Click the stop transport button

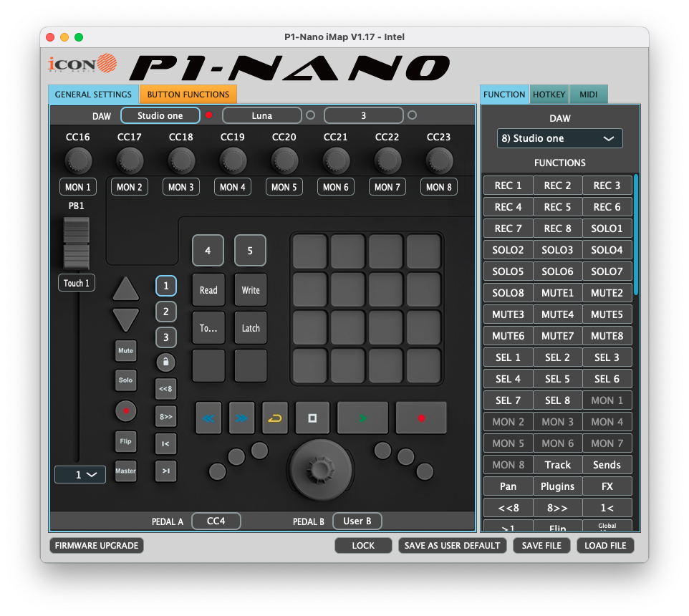pyautogui.click(x=312, y=418)
